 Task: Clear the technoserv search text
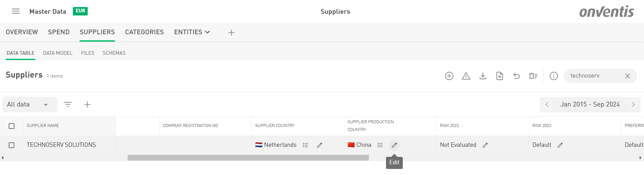point(628,76)
